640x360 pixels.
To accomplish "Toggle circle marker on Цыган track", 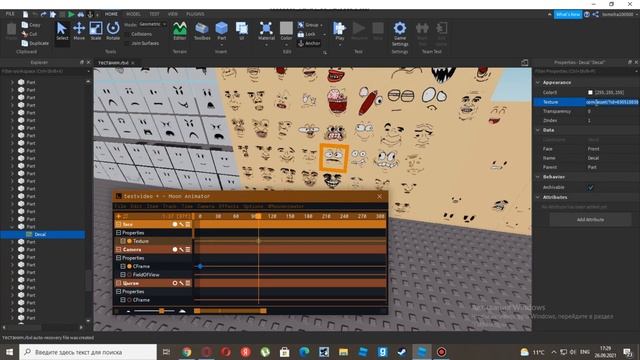I will (x=175, y=283).
